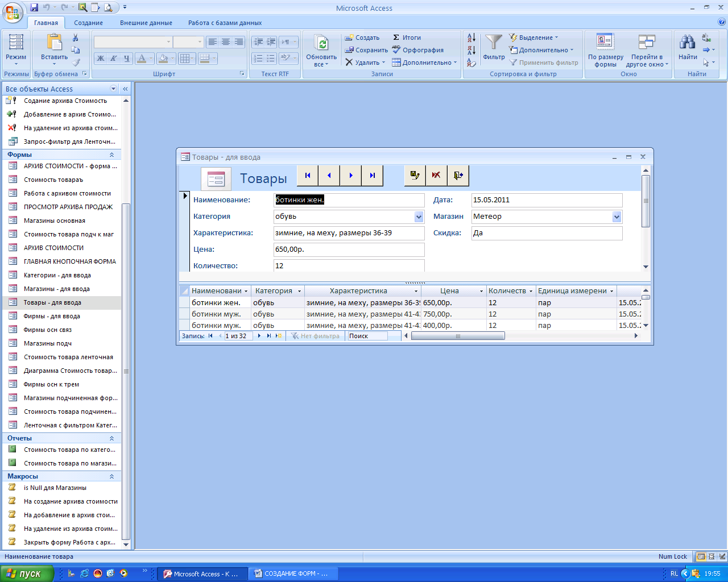Open the Все объекты Access pane menu
Viewport: 728px width, 582px height.
113,89
